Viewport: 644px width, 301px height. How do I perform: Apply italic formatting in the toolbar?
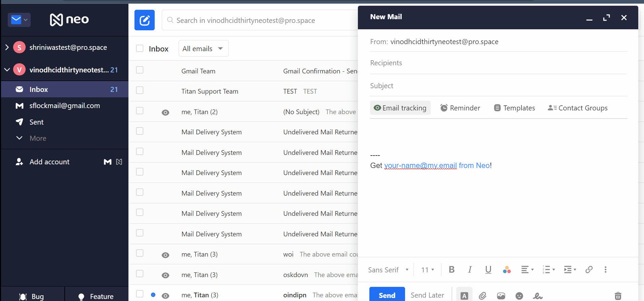[x=469, y=269]
